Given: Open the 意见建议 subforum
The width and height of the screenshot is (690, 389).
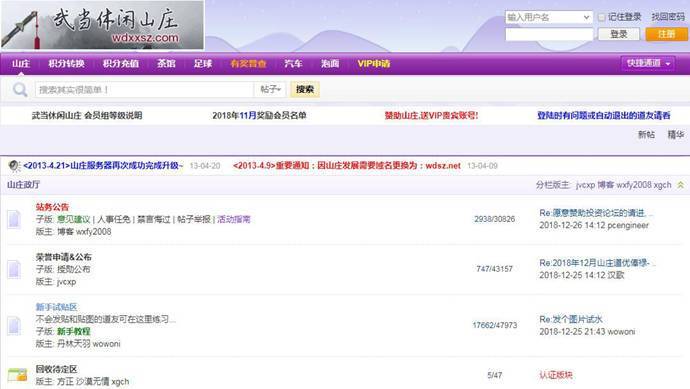Looking at the screenshot, I should (73, 219).
